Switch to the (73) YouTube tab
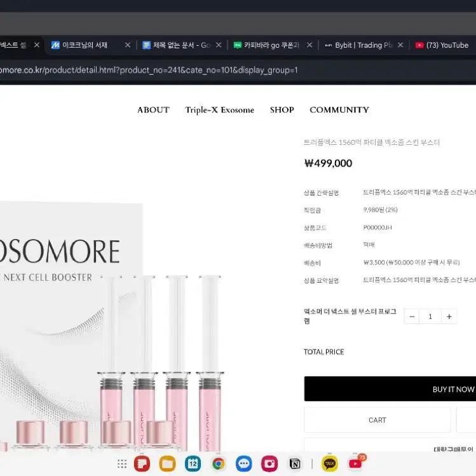Image resolution: width=476 pixels, height=476 pixels. click(442, 45)
